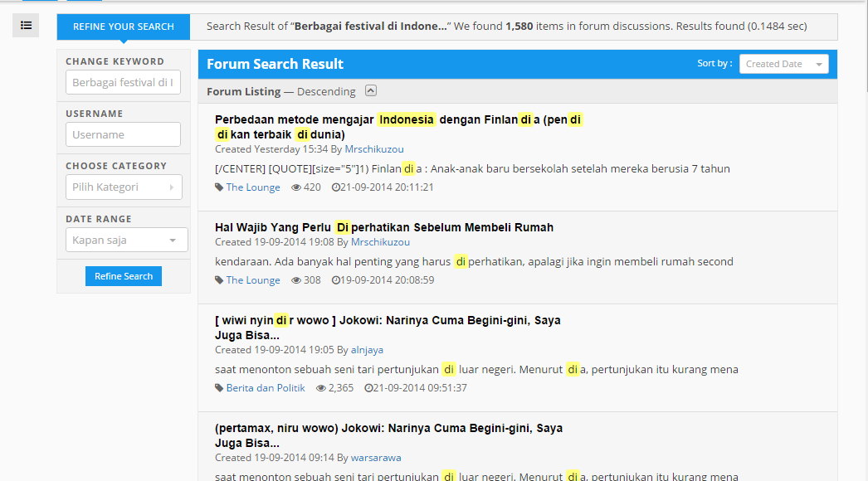
Task: Open warsarawa user profile
Action: tap(376, 459)
